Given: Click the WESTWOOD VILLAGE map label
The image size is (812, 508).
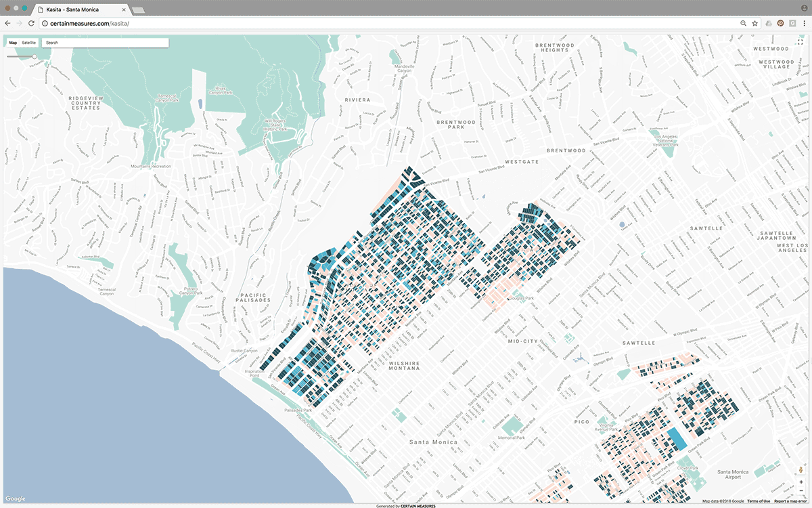Looking at the screenshot, I should coord(776,64).
